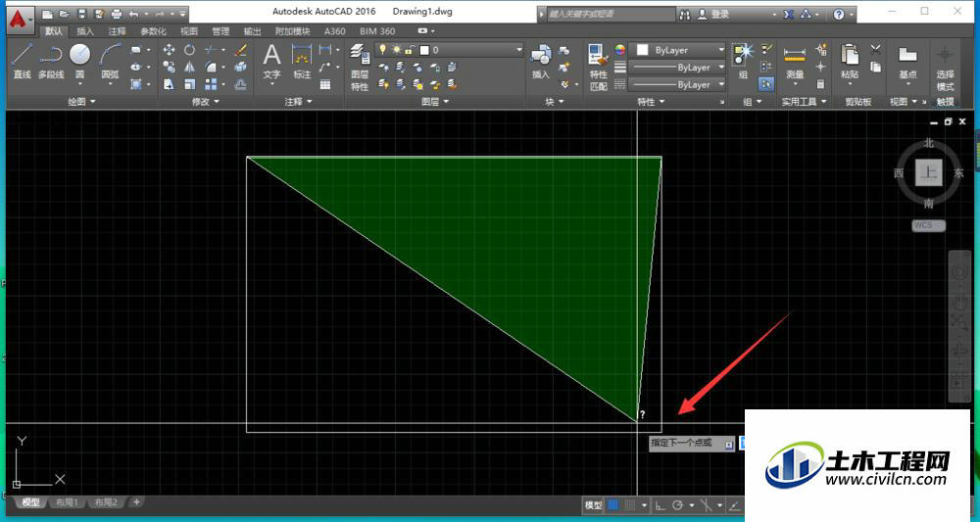Click the Plot/Print icon in quick access toolbar

point(117,14)
